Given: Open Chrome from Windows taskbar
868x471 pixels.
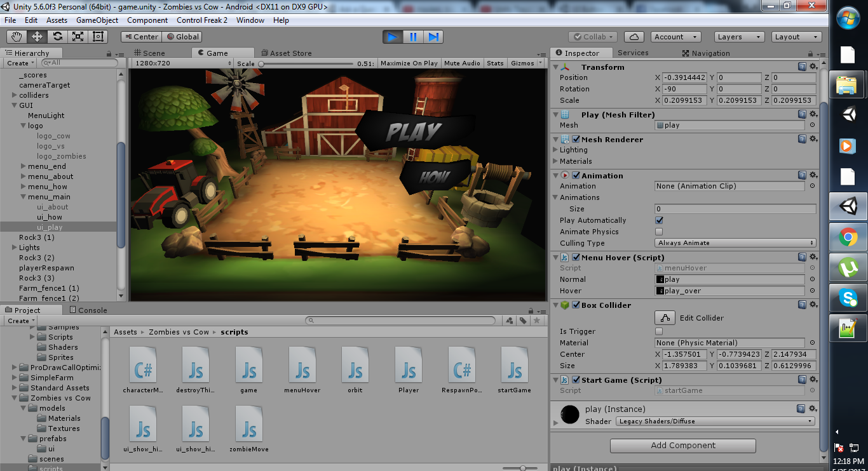Looking at the screenshot, I should click(x=847, y=238).
